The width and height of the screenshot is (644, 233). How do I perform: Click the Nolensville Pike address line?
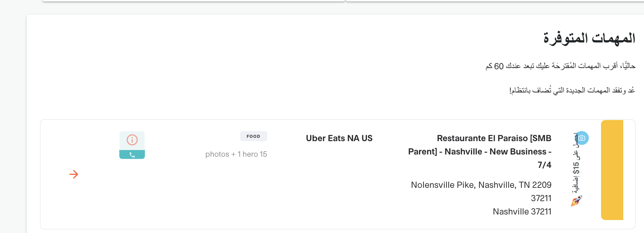tap(481, 185)
